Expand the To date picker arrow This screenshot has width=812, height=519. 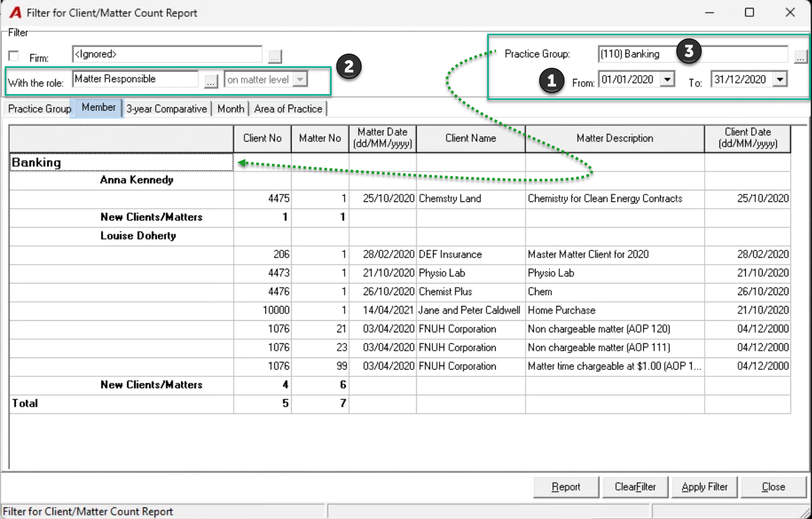(x=780, y=79)
